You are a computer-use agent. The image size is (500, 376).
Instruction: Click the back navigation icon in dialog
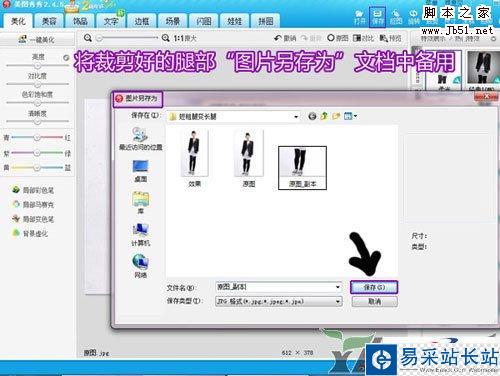[x=312, y=116]
